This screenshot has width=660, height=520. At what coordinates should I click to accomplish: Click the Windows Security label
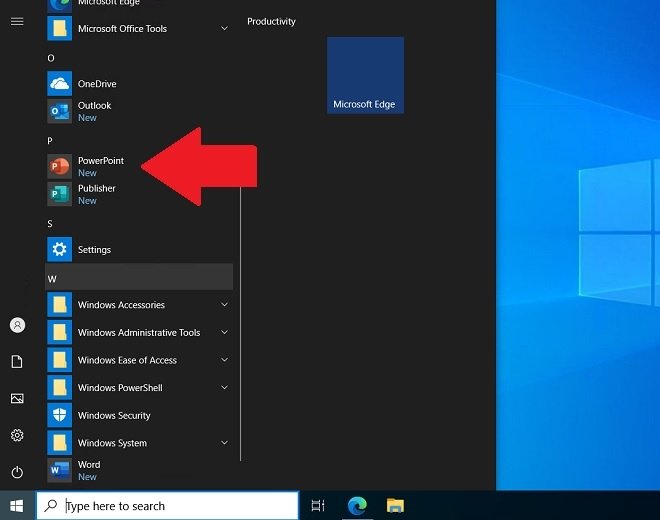[114, 416]
